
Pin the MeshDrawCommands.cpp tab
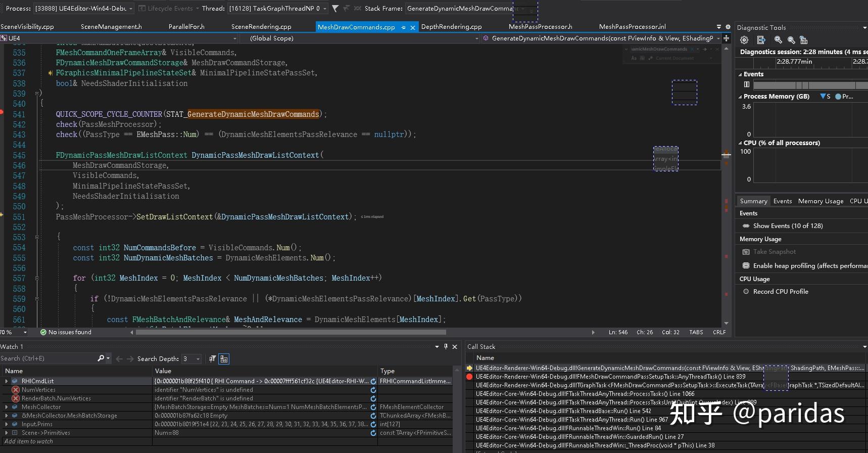pos(403,27)
